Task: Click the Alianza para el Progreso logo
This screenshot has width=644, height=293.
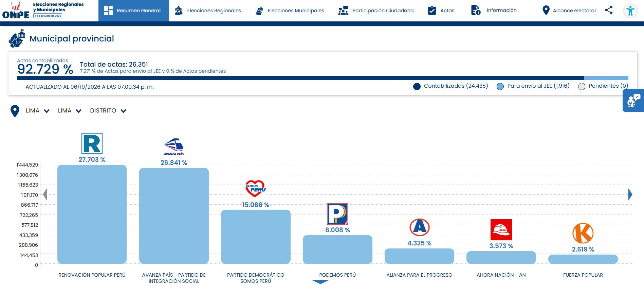Action: 419,227
